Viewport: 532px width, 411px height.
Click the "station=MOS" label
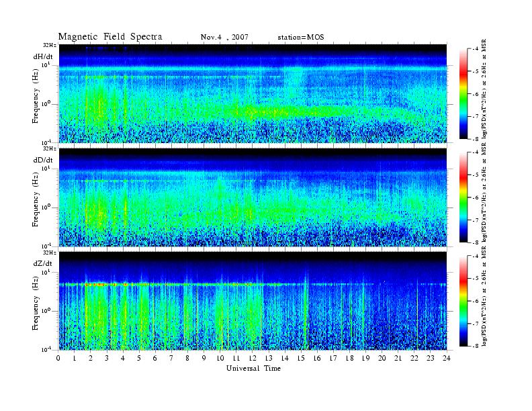[301, 37]
